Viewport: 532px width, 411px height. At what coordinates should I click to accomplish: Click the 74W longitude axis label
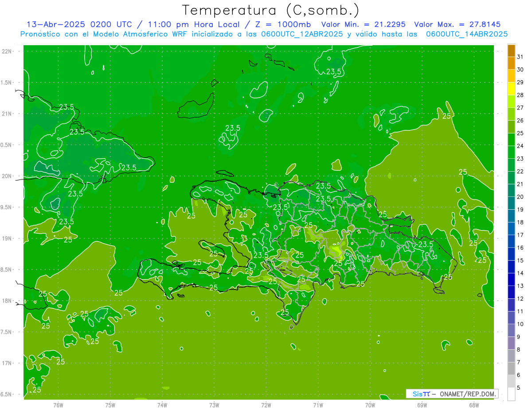(162, 405)
